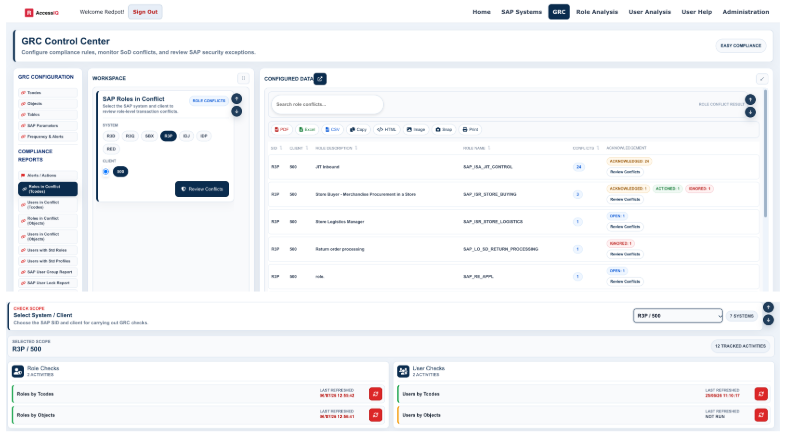Copy table data with Copy button
The height and width of the screenshot is (443, 786).
tap(358, 129)
